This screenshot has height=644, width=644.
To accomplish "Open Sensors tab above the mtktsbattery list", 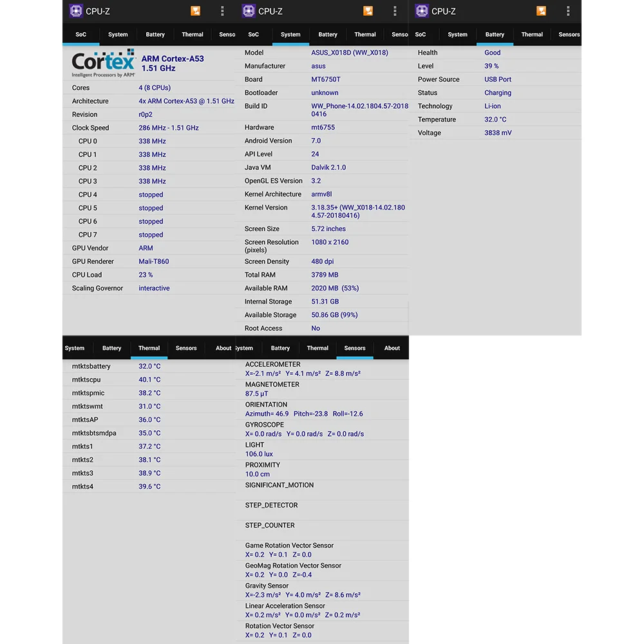I will (x=186, y=348).
